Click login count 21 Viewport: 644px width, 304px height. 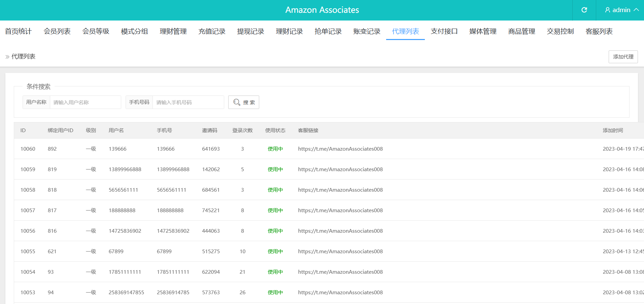[x=242, y=272]
